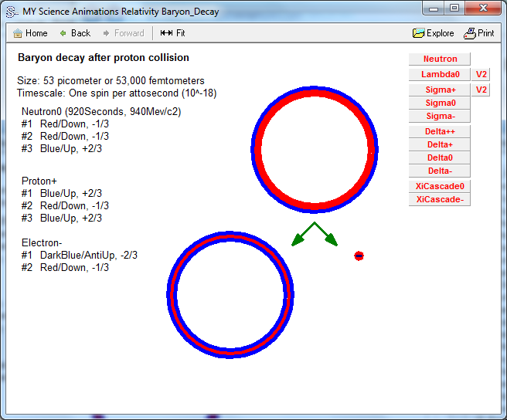507x420 pixels.
Task: Show the XiCascade- decay
Action: tap(440, 199)
